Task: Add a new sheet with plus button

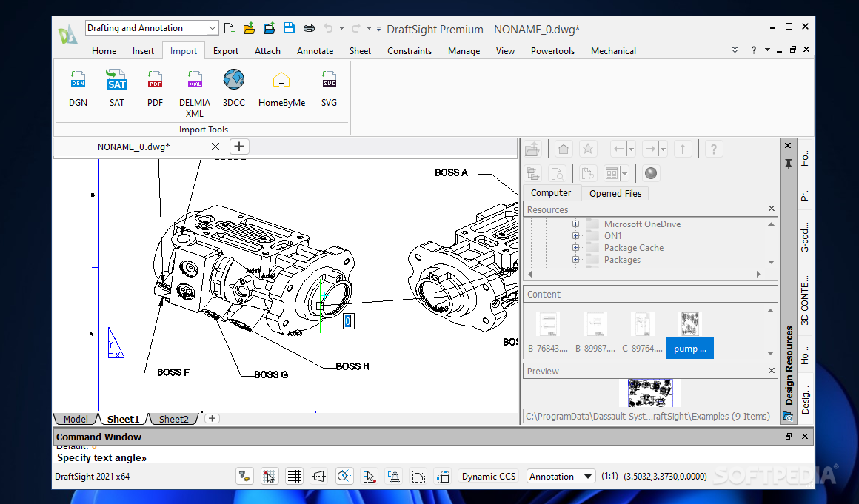Action: pyautogui.click(x=212, y=419)
